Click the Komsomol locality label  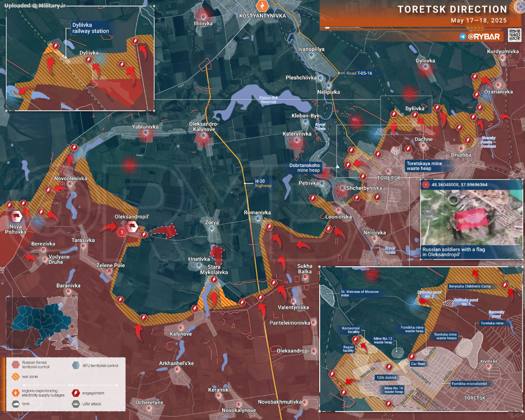(351, 330)
